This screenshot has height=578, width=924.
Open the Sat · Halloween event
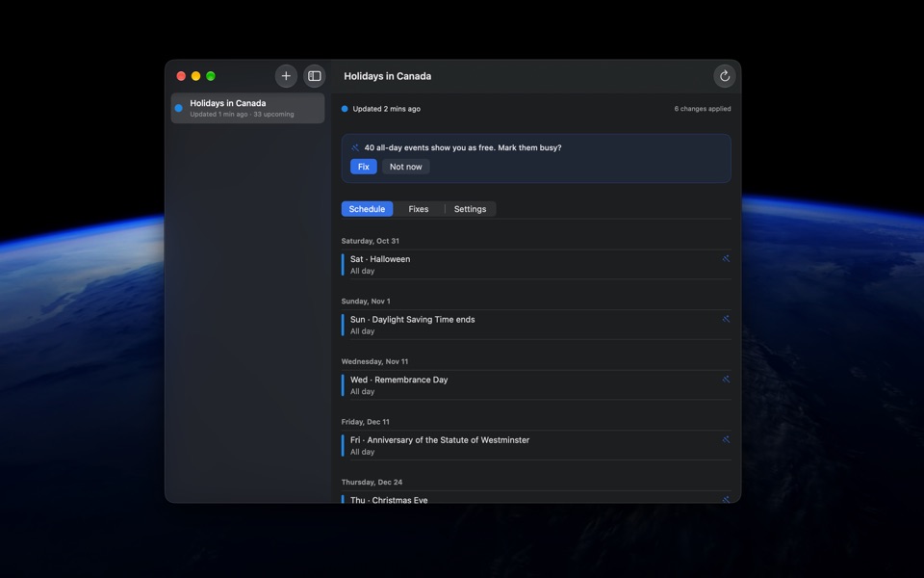pyautogui.click(x=536, y=264)
